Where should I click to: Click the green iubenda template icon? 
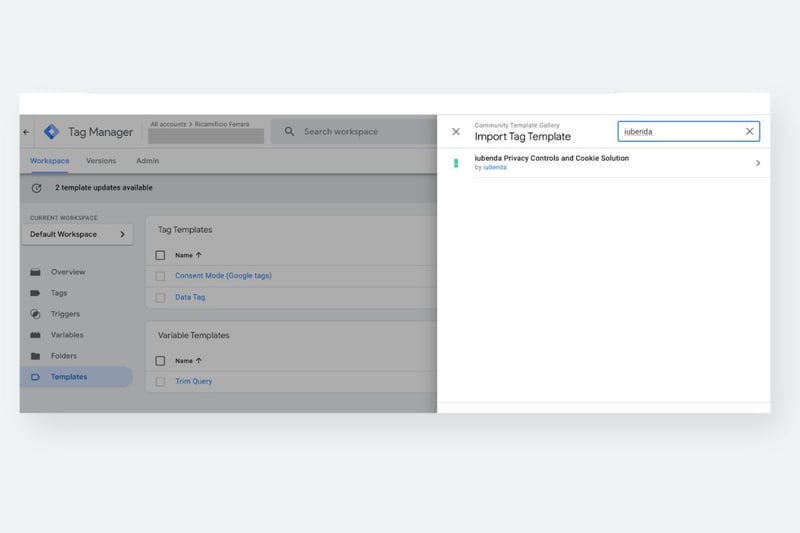click(x=456, y=163)
